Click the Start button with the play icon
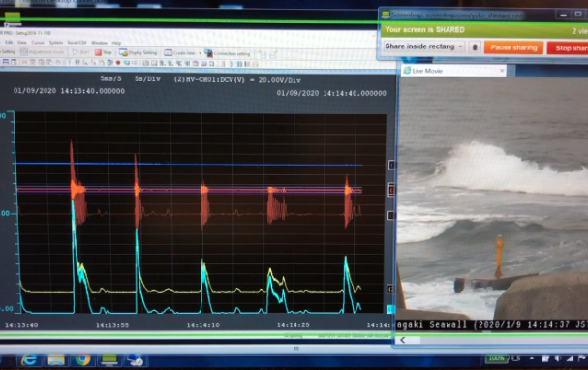Viewport: 588px width, 370px height. (x=80, y=52)
